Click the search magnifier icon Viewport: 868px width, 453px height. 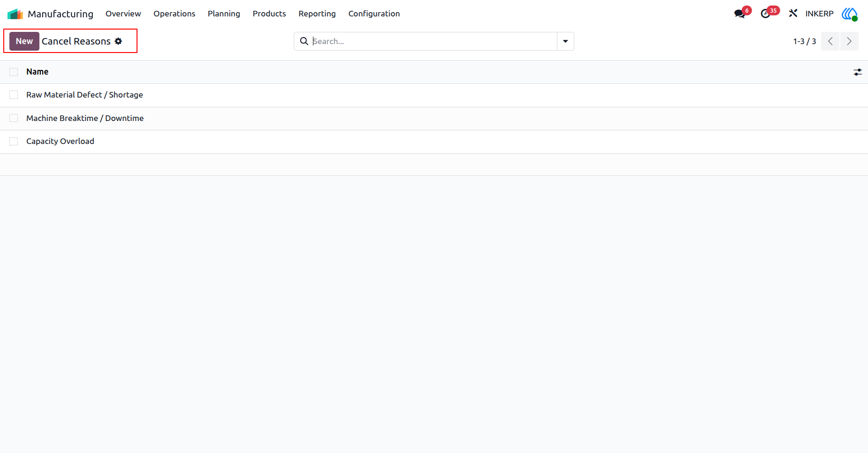[304, 41]
